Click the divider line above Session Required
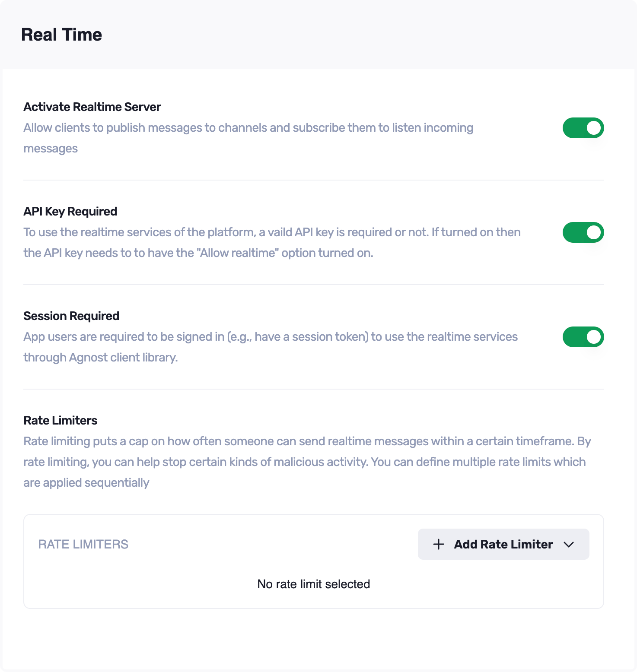Viewport: 637px width, 672px height. pos(313,285)
